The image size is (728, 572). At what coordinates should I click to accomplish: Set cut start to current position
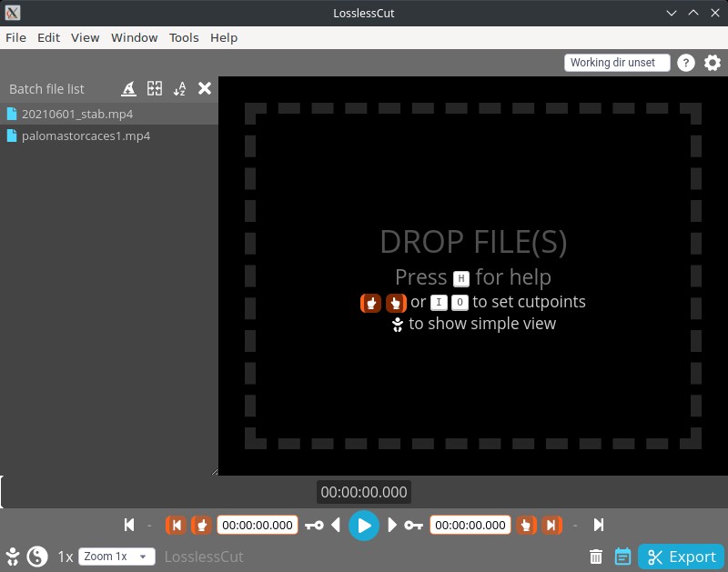click(201, 525)
